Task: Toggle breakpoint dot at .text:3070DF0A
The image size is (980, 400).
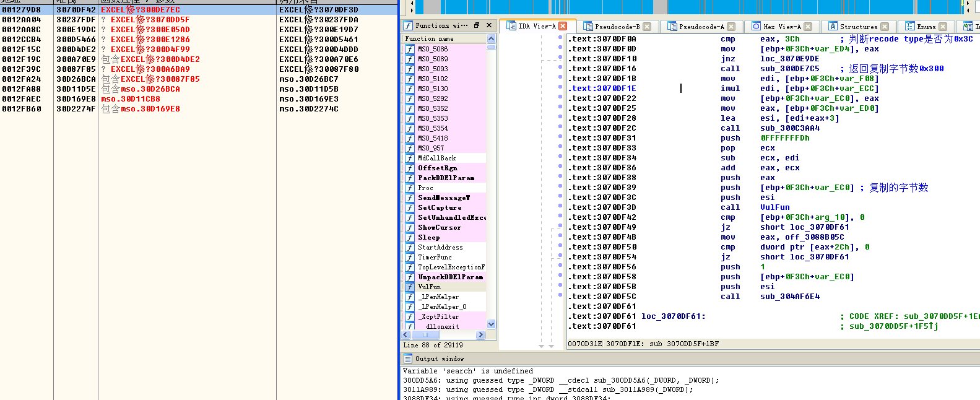Action: click(560, 38)
